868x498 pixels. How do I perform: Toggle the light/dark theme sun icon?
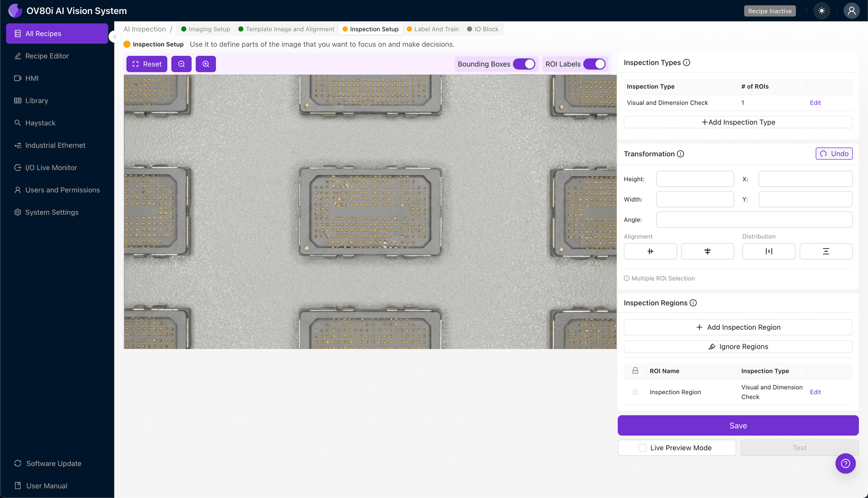(x=822, y=11)
